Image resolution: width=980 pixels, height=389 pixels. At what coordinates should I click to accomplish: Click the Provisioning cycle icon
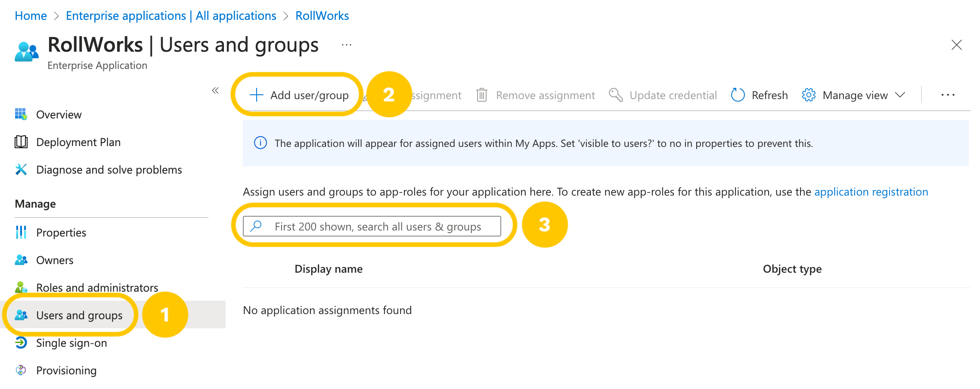click(21, 370)
